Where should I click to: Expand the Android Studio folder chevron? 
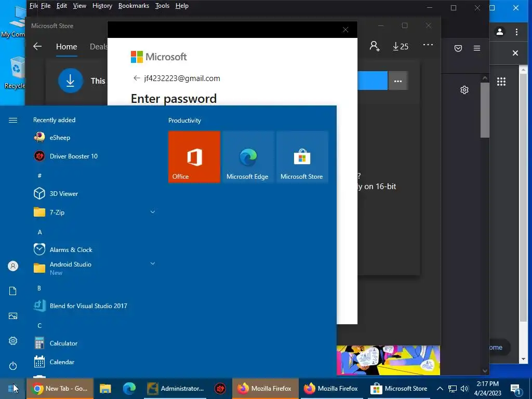click(153, 263)
